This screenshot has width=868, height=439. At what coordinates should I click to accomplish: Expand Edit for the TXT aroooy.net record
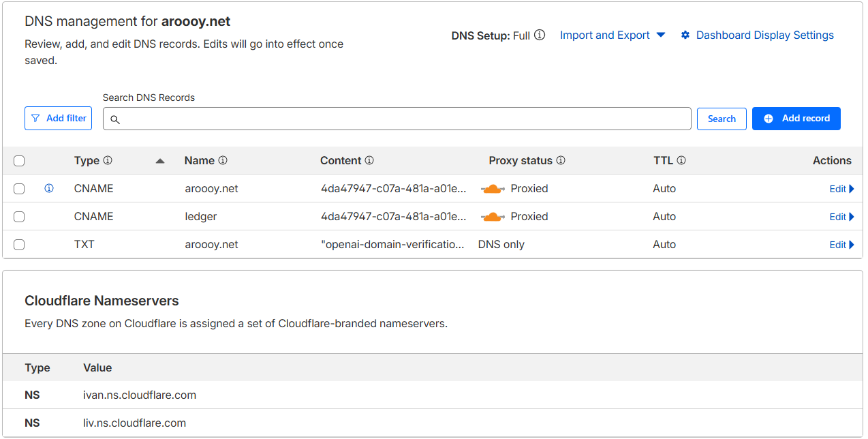tap(841, 245)
